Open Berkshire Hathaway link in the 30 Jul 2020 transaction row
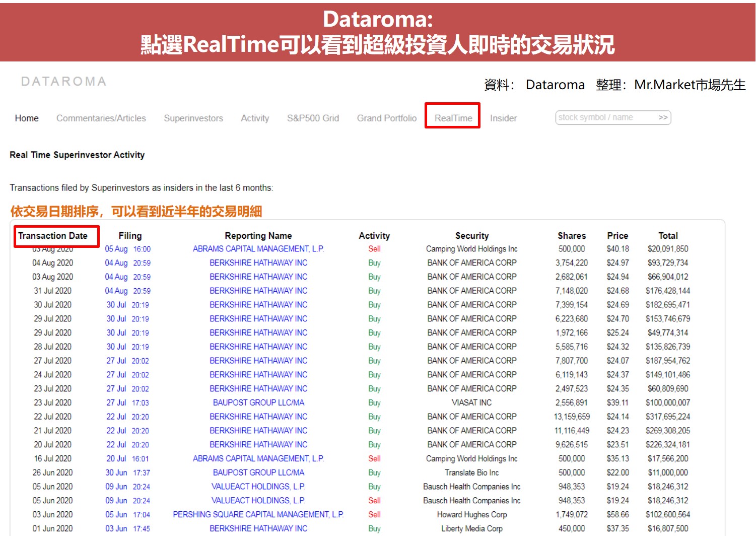756x536 pixels. click(x=258, y=305)
